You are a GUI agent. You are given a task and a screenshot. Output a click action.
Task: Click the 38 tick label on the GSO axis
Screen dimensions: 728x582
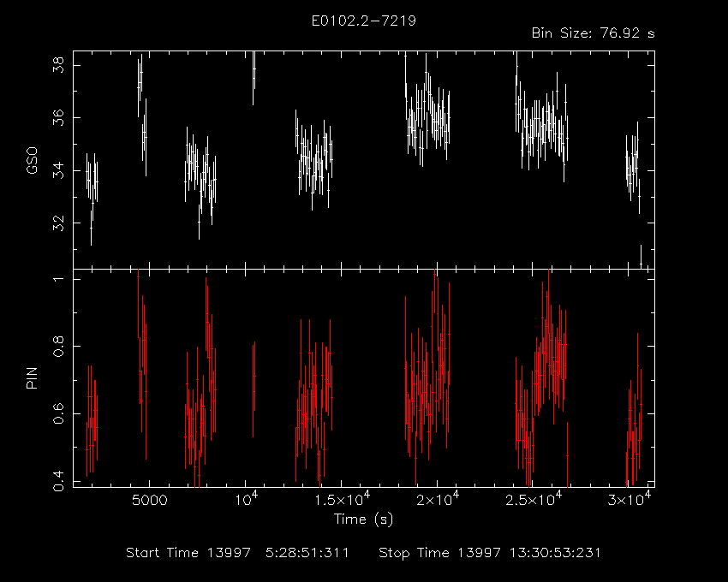point(59,65)
